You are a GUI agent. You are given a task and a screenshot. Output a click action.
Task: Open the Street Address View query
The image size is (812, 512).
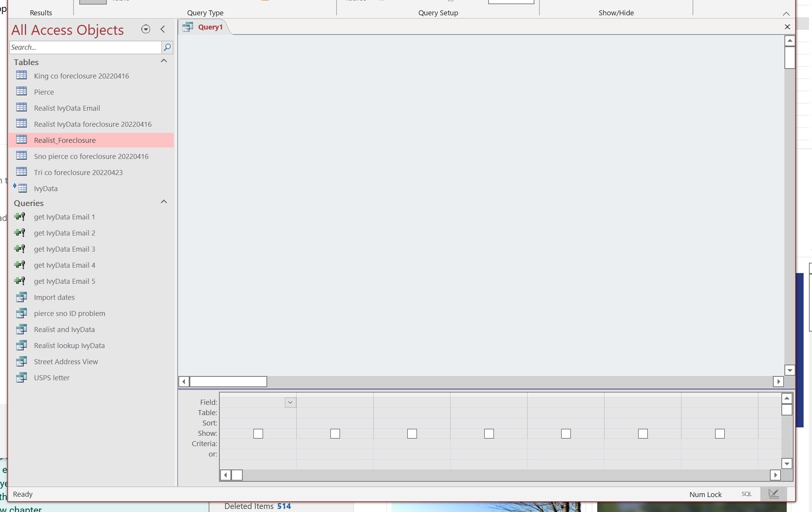(66, 362)
